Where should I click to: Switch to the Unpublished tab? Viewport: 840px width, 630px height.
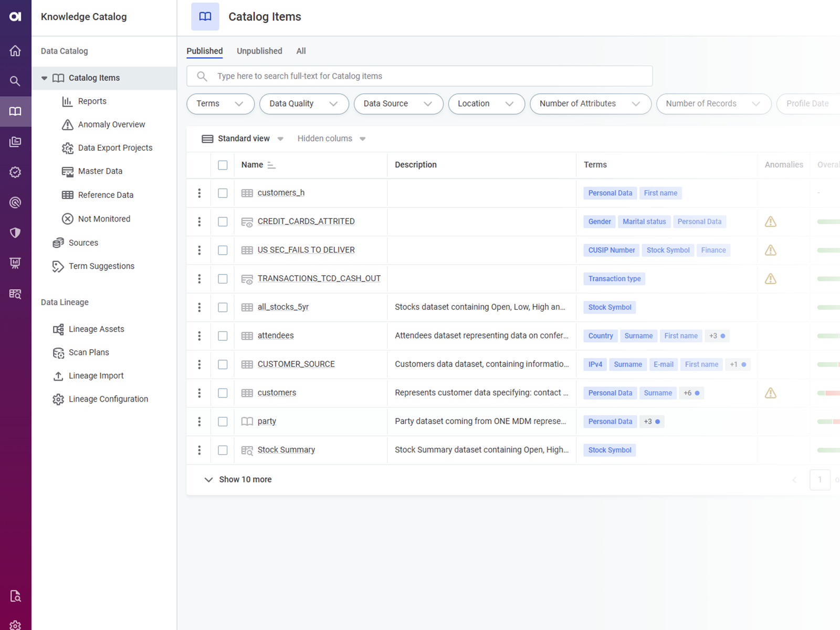259,51
